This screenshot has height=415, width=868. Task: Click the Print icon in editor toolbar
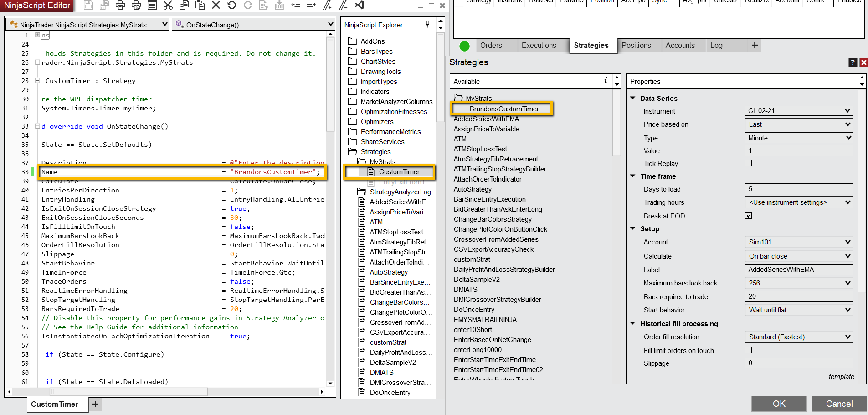coord(120,5)
